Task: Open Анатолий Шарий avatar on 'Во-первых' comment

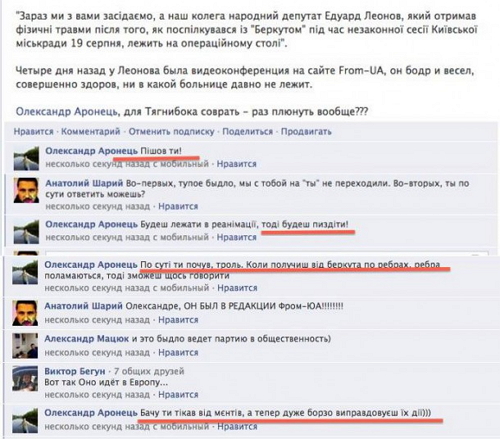Action: click(x=26, y=190)
